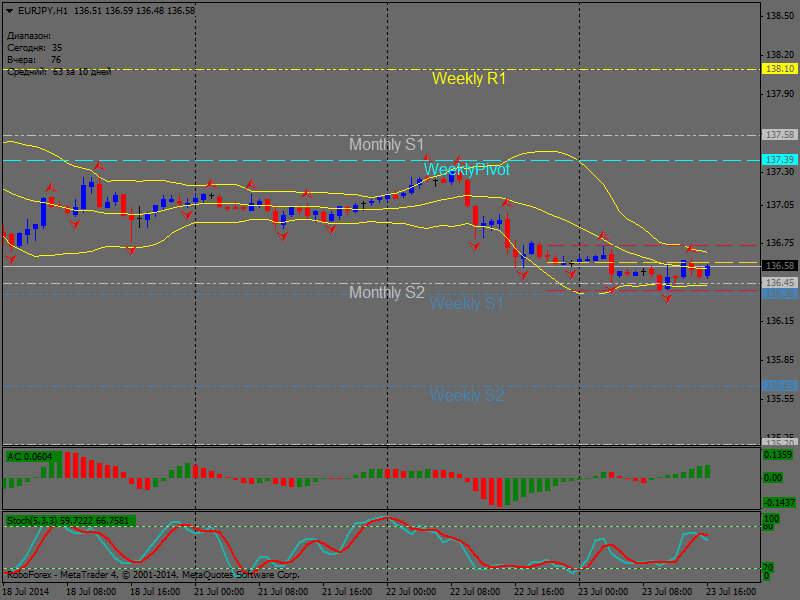Select the Monthly S1 level label
The width and height of the screenshot is (800, 600).
coord(386,145)
